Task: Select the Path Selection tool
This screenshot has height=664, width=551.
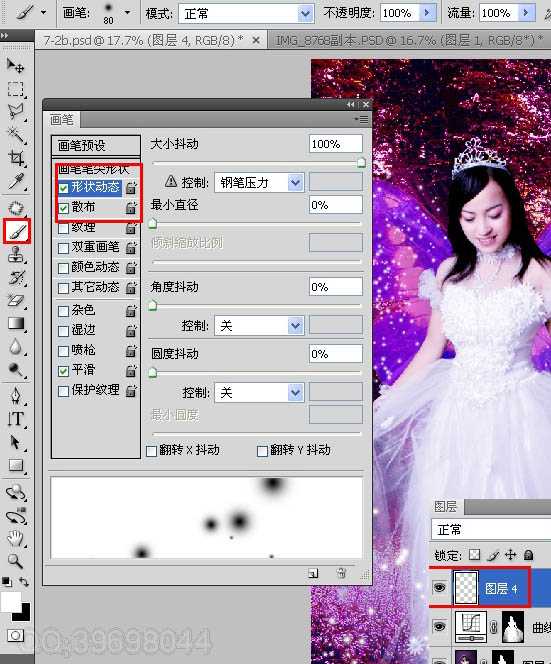Action: (x=16, y=443)
